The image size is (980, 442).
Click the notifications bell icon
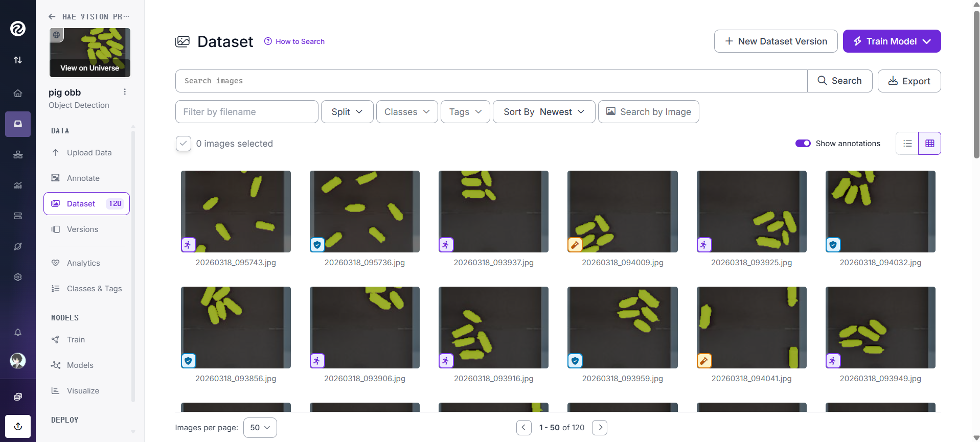click(18, 333)
